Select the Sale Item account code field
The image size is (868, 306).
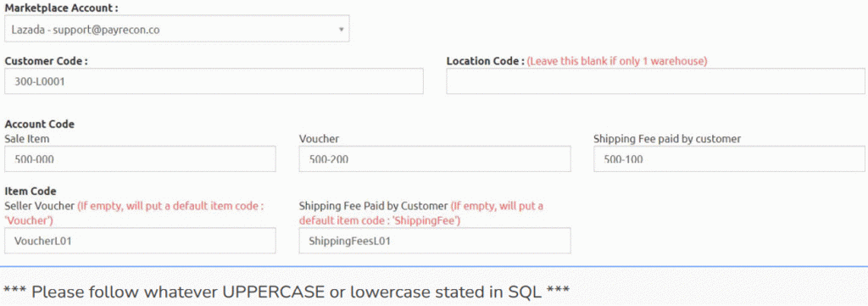pyautogui.click(x=140, y=159)
